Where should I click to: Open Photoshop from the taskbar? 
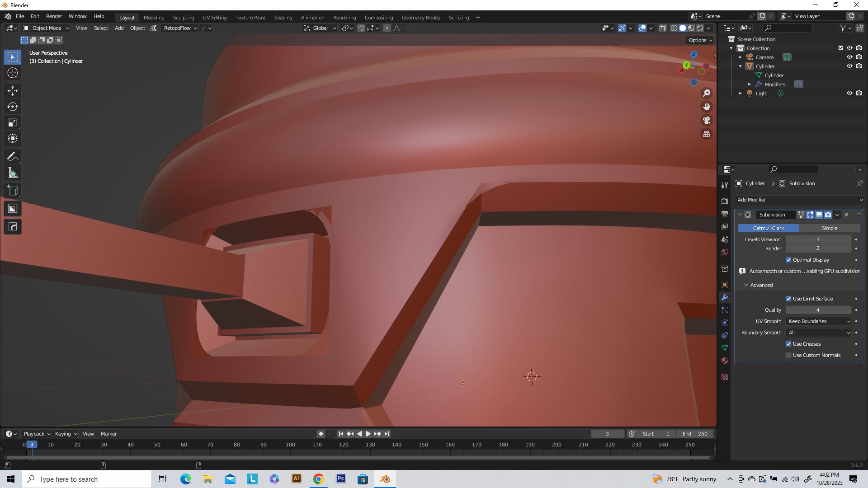point(341,479)
